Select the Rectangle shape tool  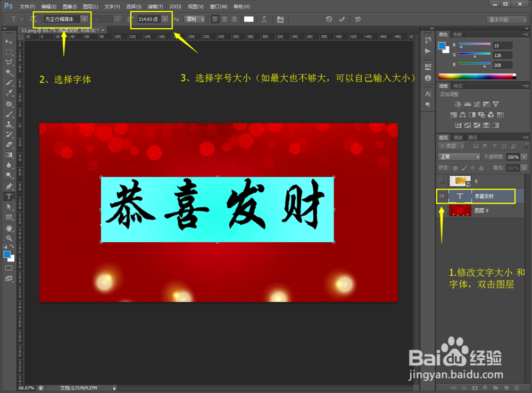9,217
